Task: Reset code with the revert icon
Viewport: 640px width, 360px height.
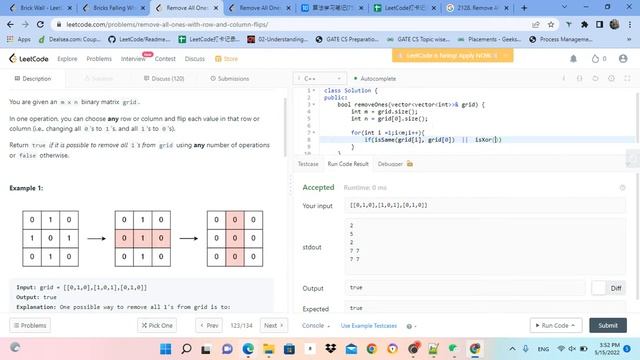Action: point(595,78)
